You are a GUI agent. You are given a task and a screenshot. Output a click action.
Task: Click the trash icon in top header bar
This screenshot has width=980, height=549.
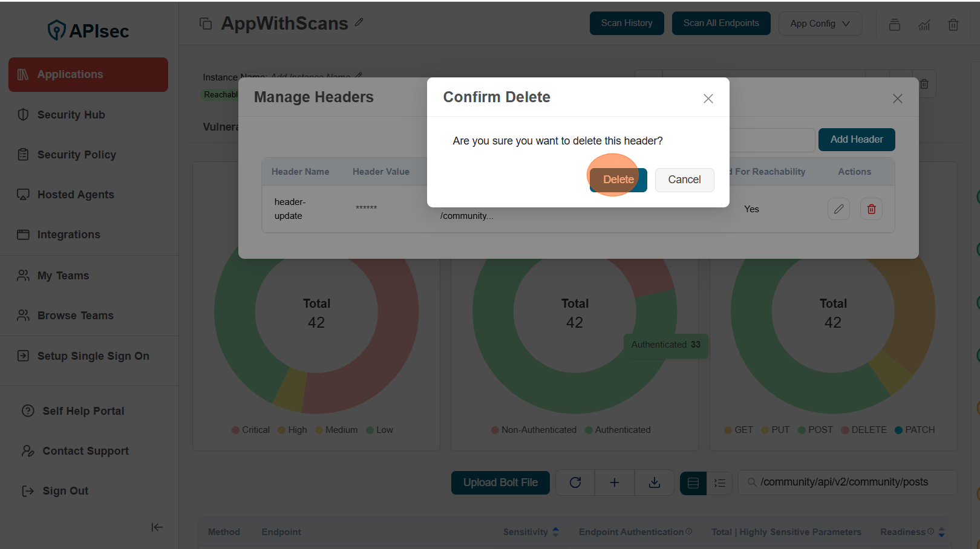pos(953,25)
